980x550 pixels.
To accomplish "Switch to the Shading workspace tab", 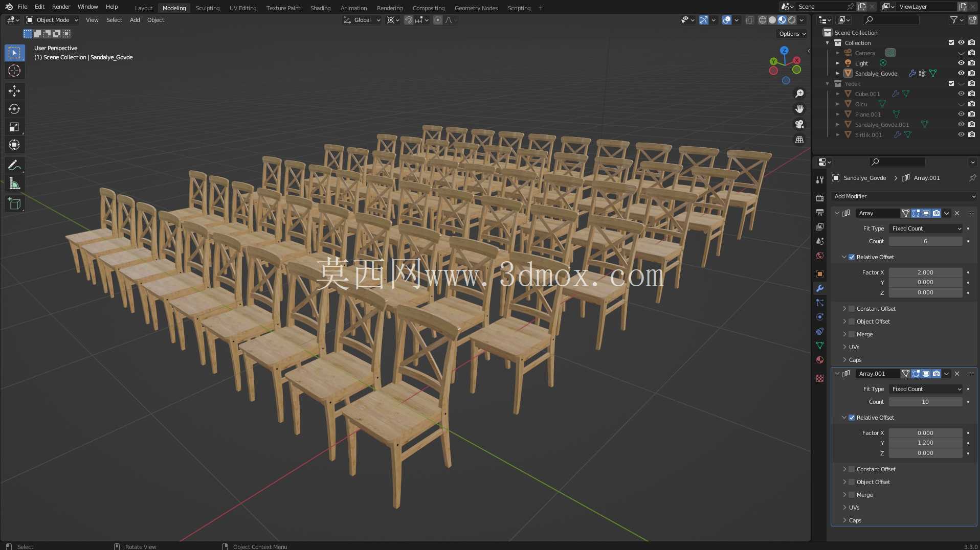I will coord(320,8).
